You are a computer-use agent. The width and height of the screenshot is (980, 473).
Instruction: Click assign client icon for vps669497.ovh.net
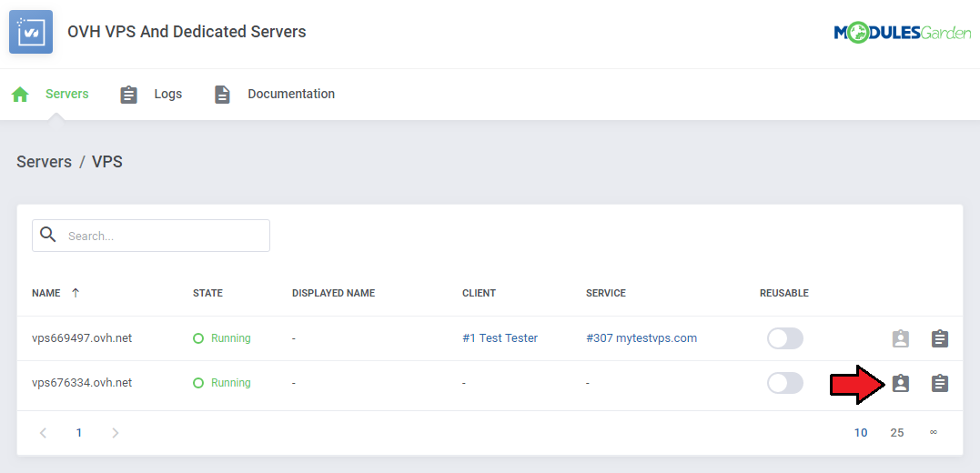tap(901, 338)
